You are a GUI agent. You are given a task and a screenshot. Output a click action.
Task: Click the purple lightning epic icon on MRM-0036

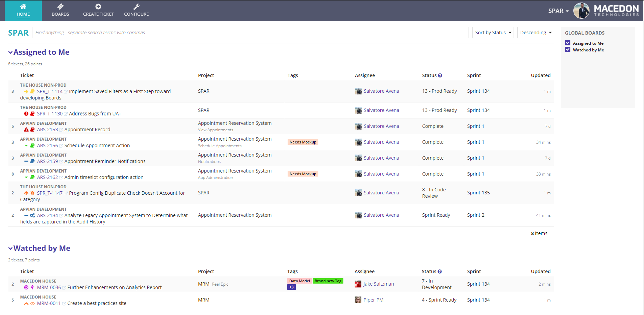click(32, 288)
